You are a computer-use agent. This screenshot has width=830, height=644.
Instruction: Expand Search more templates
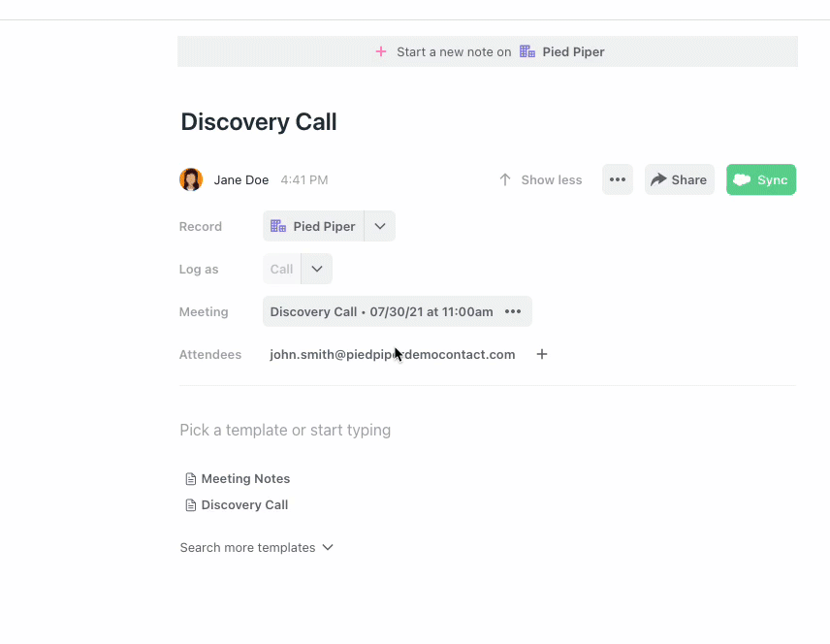click(256, 547)
